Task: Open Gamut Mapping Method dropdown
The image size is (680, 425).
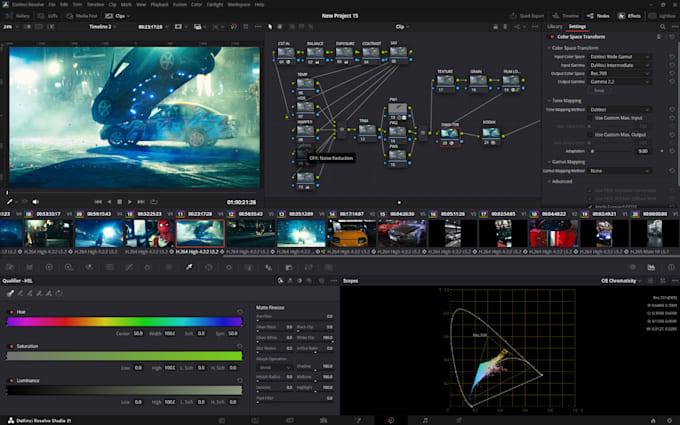Action: point(620,171)
